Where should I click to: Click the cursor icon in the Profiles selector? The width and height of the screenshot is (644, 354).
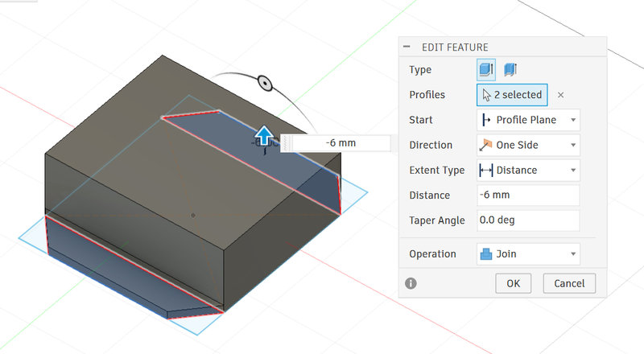(x=487, y=95)
